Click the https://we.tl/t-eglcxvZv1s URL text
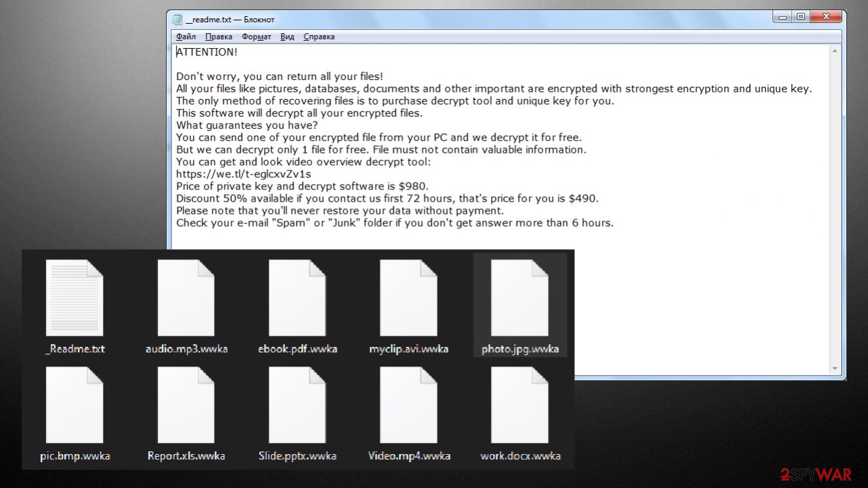The width and height of the screenshot is (868, 488). pos(243,174)
